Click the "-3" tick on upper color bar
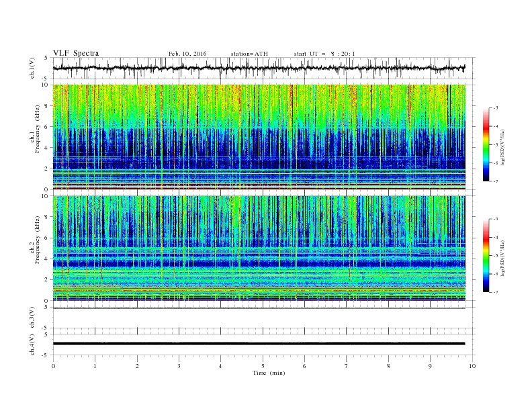The width and height of the screenshot is (532, 411). (496, 108)
